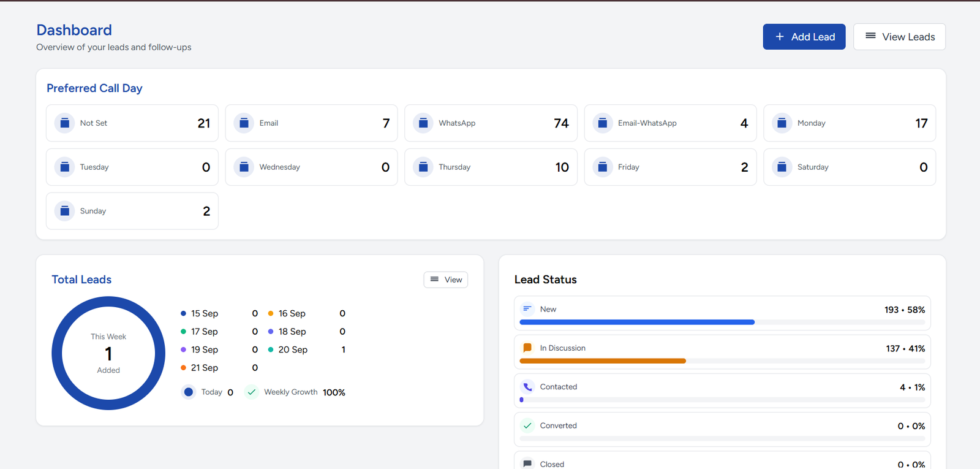This screenshot has width=980, height=469.
Task: Click the Wednesday card calendar icon
Action: point(244,167)
